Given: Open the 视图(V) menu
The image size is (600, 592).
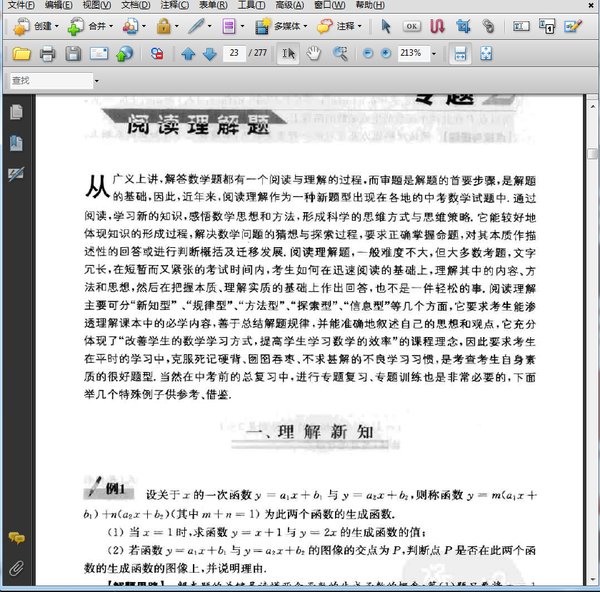Looking at the screenshot, I should click(97, 5).
